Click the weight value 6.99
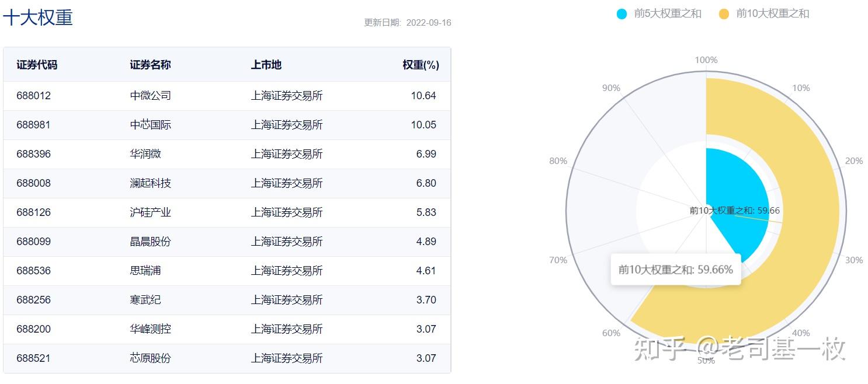The height and width of the screenshot is (384, 868). [426, 154]
